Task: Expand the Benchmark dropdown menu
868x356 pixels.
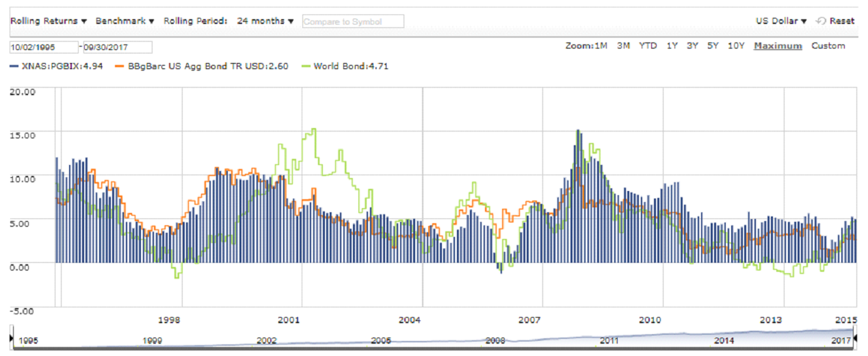Action: point(124,21)
